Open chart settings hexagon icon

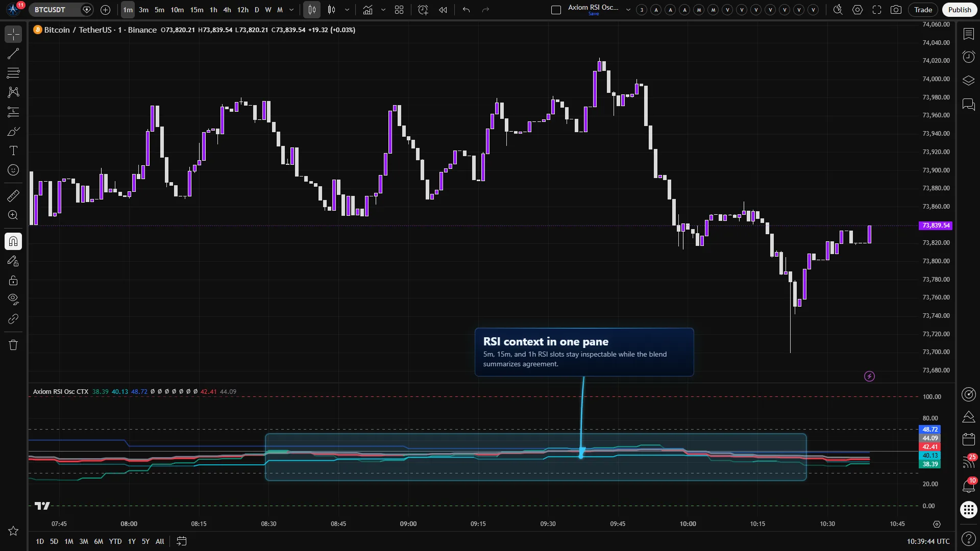(x=857, y=10)
